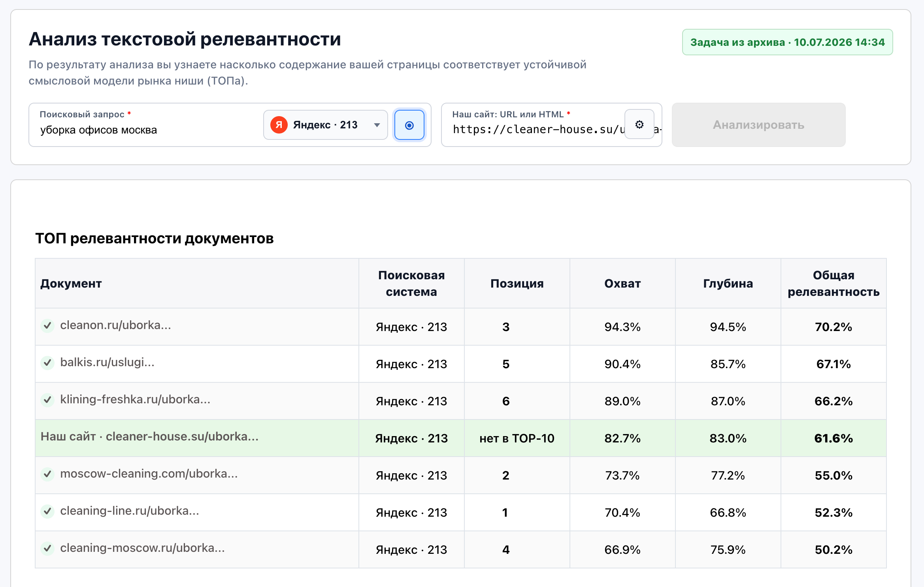
Task: Click the 94.5% depth value
Action: pos(728,327)
